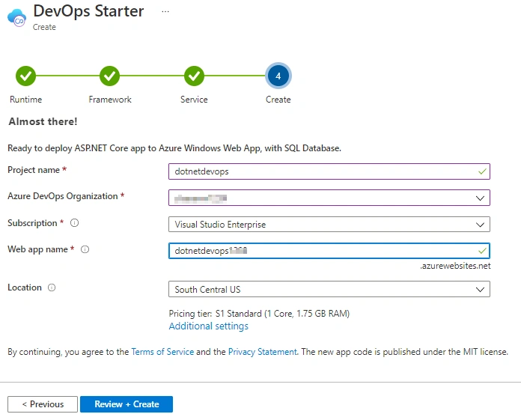Show Location info tooltip icon
The width and height of the screenshot is (521, 420).
(52, 287)
